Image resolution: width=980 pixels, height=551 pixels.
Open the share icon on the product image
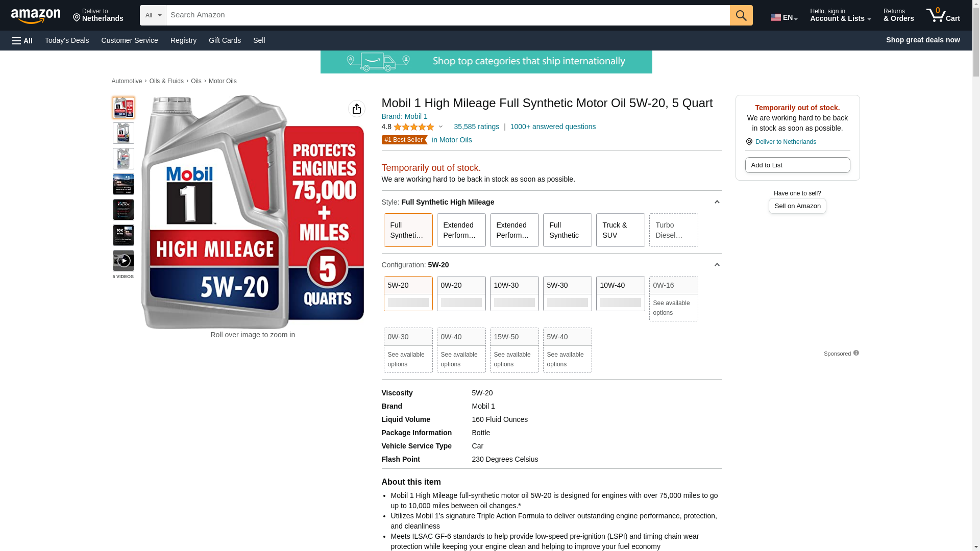tap(356, 109)
